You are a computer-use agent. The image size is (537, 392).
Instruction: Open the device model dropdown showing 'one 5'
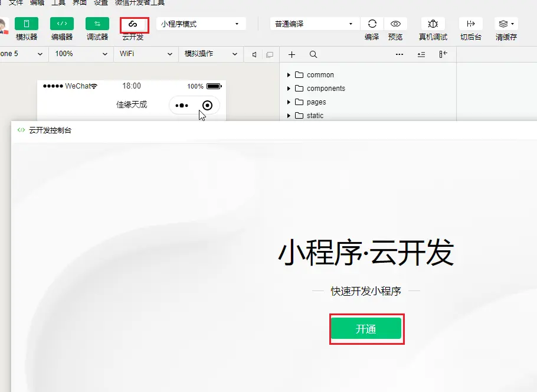23,54
